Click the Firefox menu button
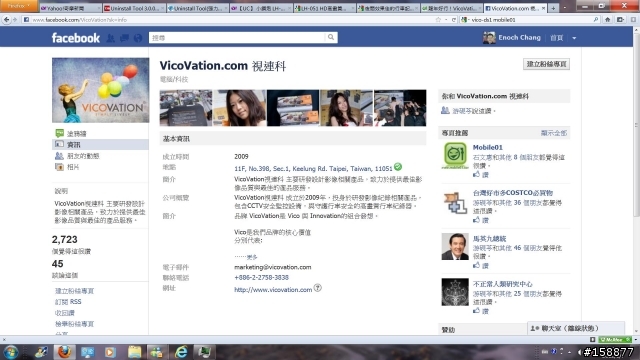This screenshot has width=640, height=360. pos(19,6)
